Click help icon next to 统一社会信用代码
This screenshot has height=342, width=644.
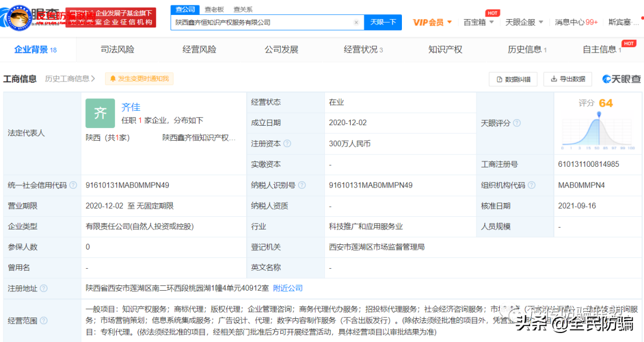pyautogui.click(x=73, y=185)
